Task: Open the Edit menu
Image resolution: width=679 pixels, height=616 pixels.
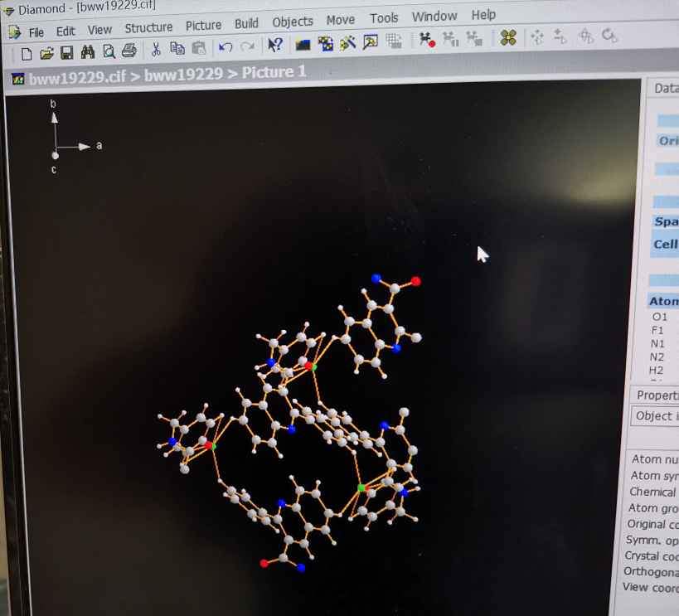Action: click(x=65, y=32)
